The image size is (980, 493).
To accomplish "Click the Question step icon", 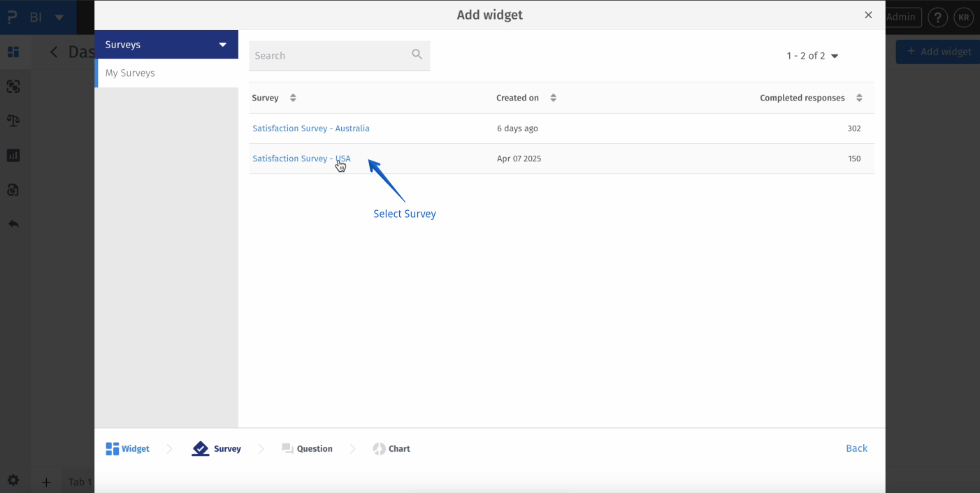I will point(287,448).
